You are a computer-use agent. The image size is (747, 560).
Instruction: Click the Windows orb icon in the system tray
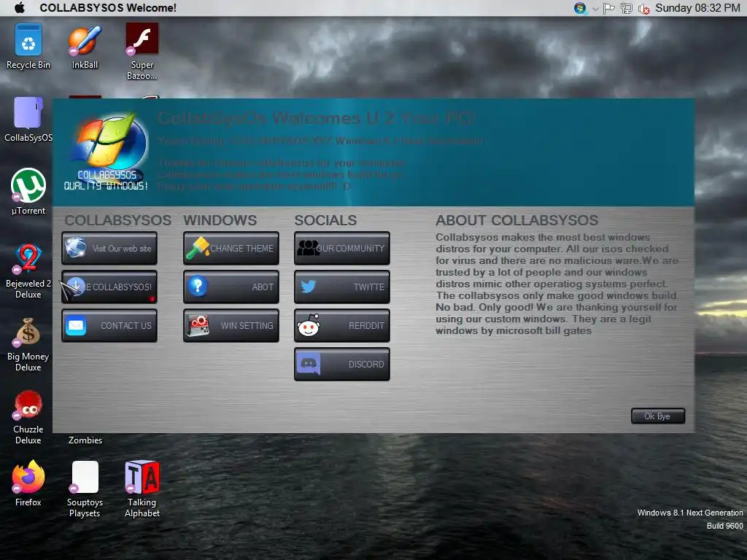click(x=580, y=8)
